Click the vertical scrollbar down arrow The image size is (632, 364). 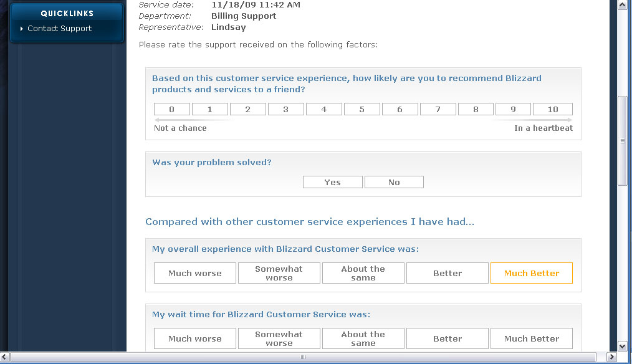[x=622, y=347]
